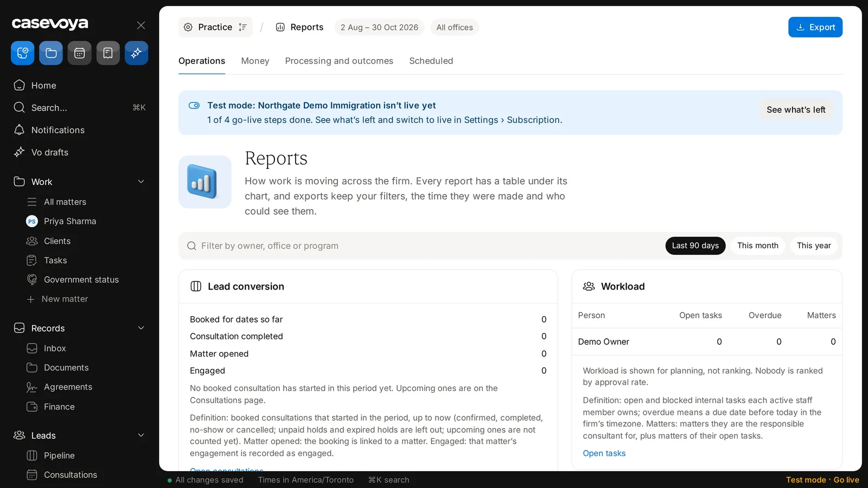Open the folder icon button in top sidebar
Viewport: 868px width, 488px height.
pyautogui.click(x=51, y=53)
